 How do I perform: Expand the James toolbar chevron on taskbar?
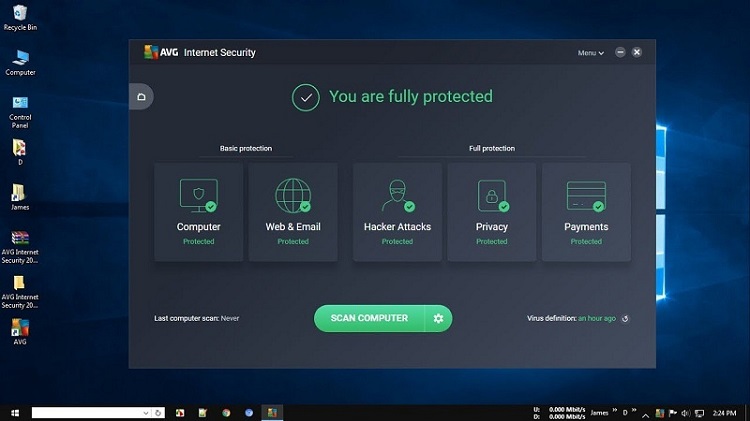pos(614,410)
